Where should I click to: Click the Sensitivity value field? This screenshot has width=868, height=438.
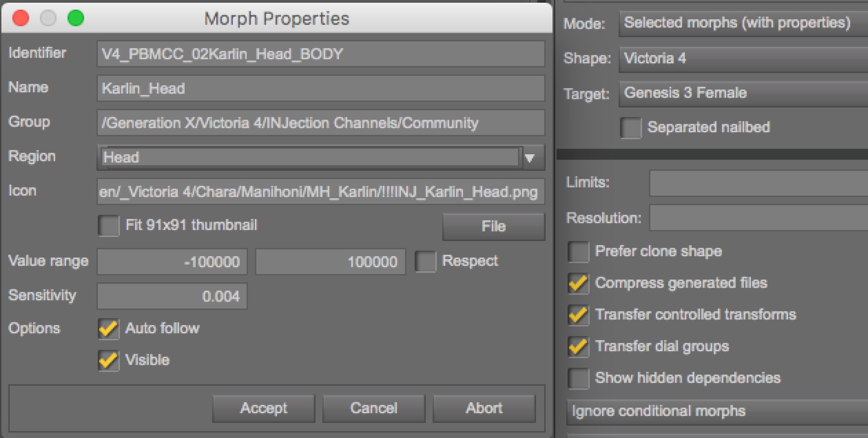pyautogui.click(x=172, y=296)
